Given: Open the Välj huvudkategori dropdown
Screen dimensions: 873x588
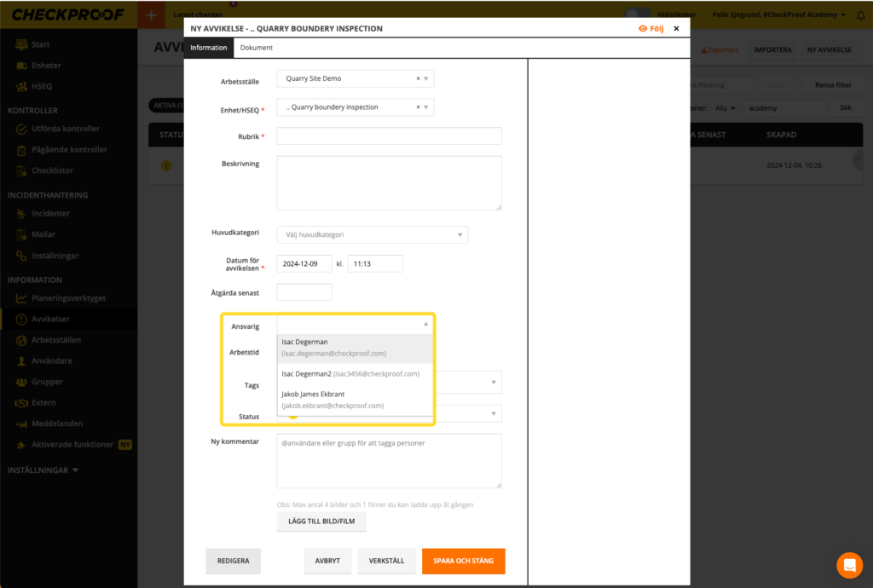Looking at the screenshot, I should point(372,234).
